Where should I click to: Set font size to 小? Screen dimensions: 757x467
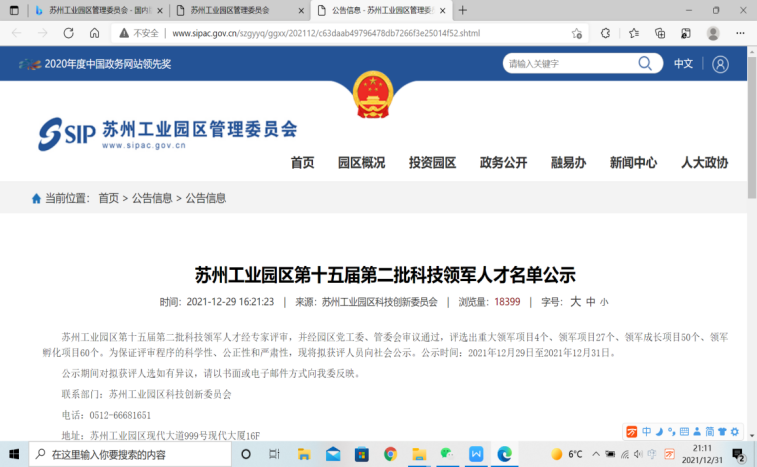(604, 302)
